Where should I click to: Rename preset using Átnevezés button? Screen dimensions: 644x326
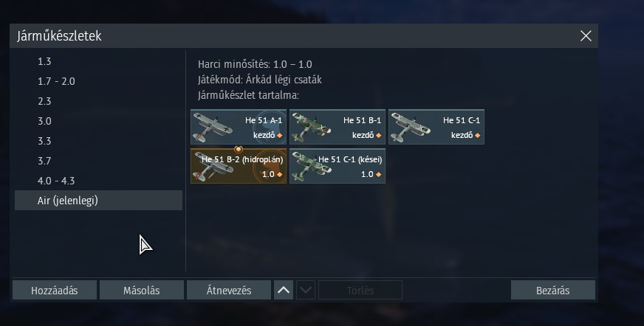point(229,291)
